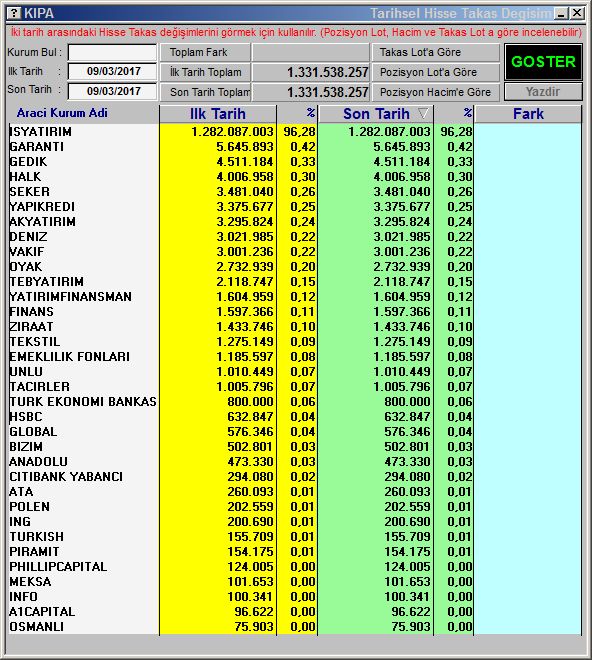Select the DENIZ row
592x660 pixels.
(x=295, y=237)
